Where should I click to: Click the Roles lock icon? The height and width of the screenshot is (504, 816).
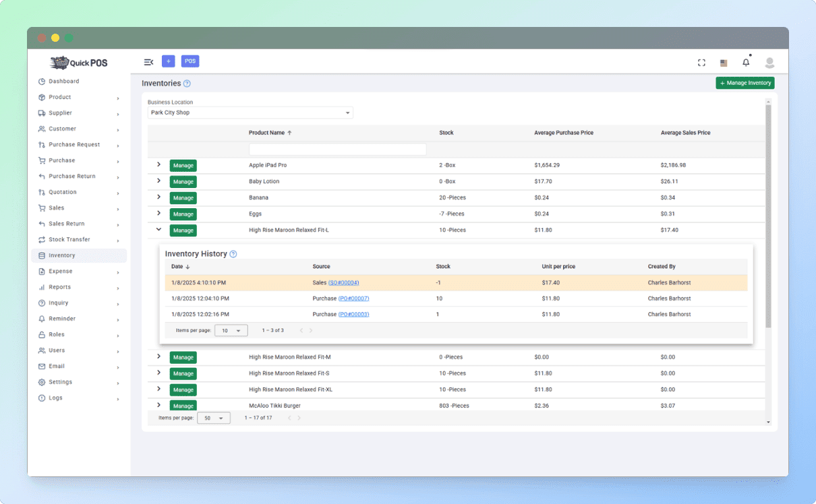pyautogui.click(x=42, y=335)
